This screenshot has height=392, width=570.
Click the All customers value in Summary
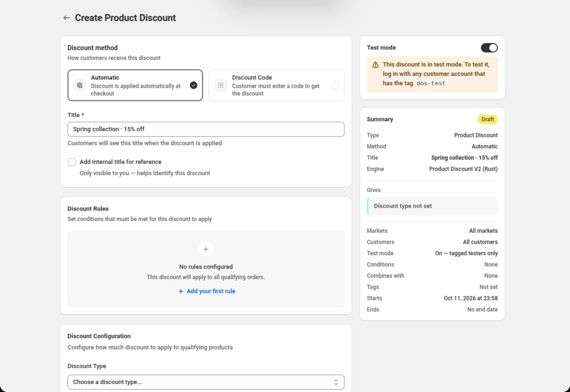click(x=480, y=242)
